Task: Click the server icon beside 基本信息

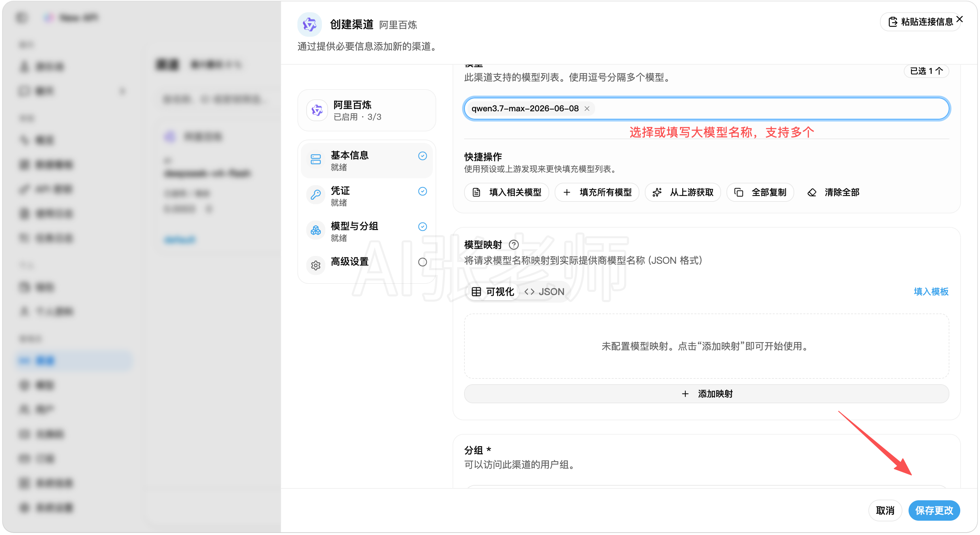Action: tap(315, 159)
